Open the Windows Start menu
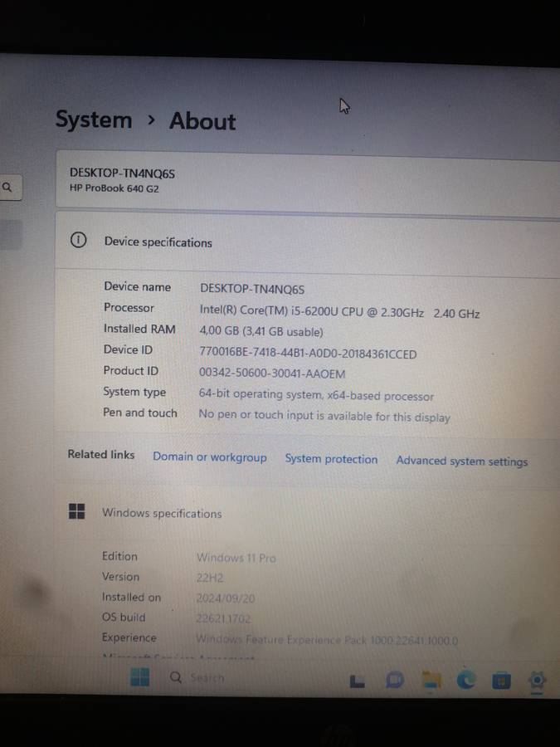Screen dimensions: 560x747 coord(140,677)
